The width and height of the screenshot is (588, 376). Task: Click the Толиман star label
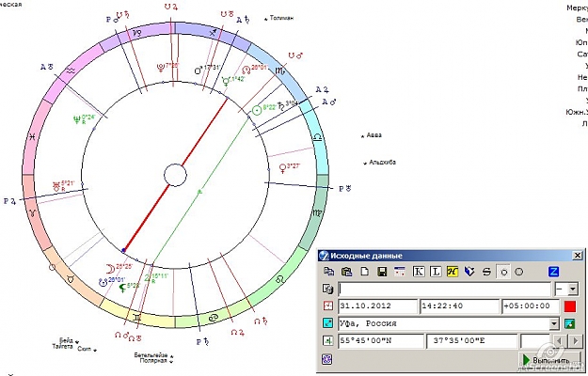coord(281,18)
